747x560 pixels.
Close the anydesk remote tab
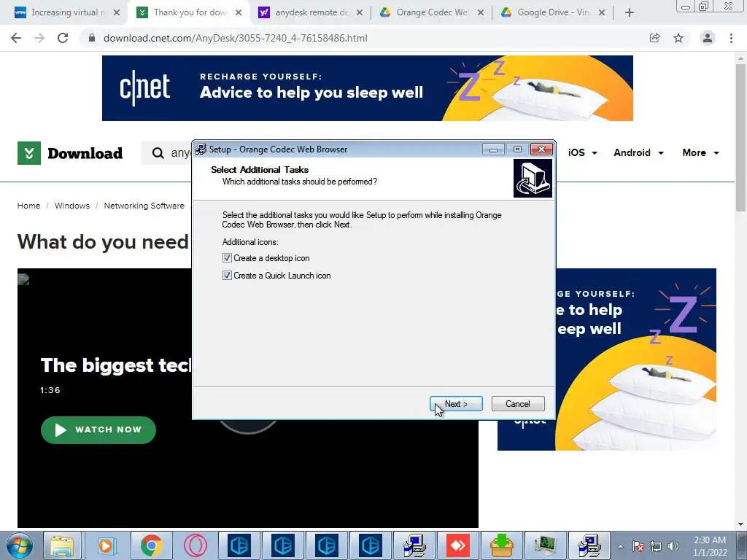(360, 12)
